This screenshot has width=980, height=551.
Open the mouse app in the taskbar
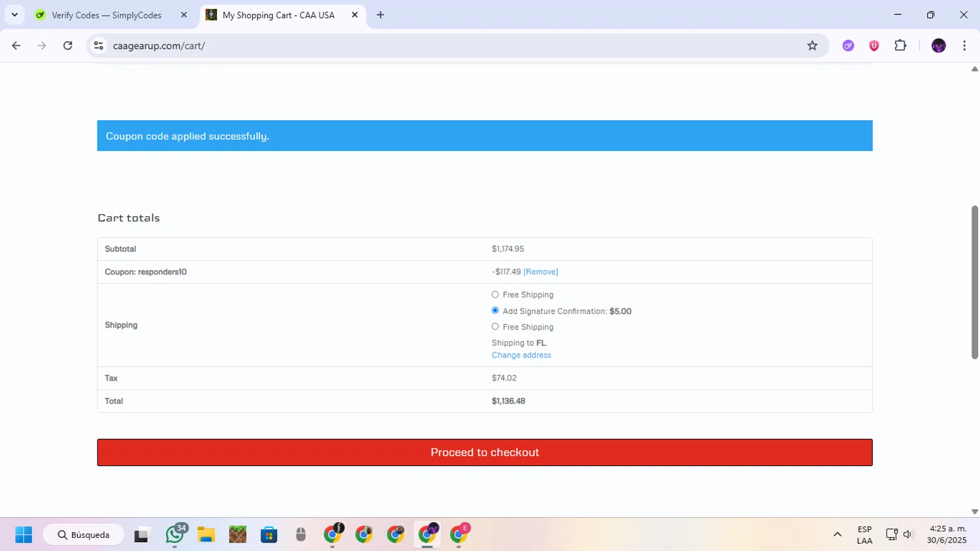coord(301,535)
